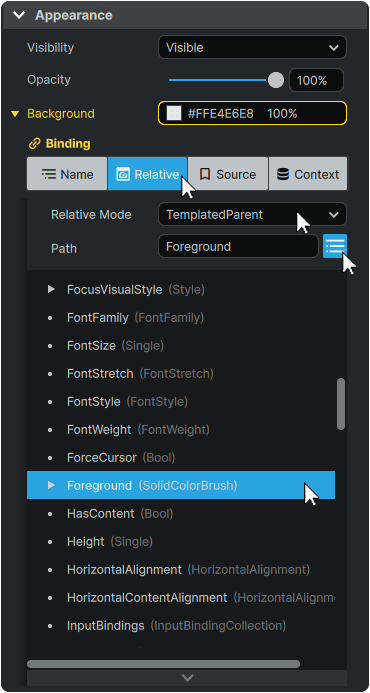370x693 pixels.
Task: Select the Height property
Action: point(181,541)
